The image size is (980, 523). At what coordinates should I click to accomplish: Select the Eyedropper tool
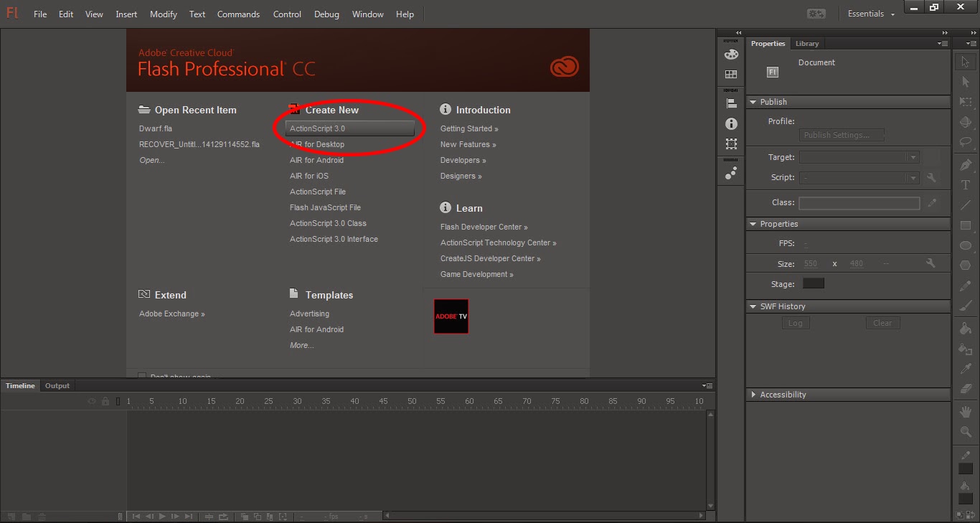(x=966, y=369)
